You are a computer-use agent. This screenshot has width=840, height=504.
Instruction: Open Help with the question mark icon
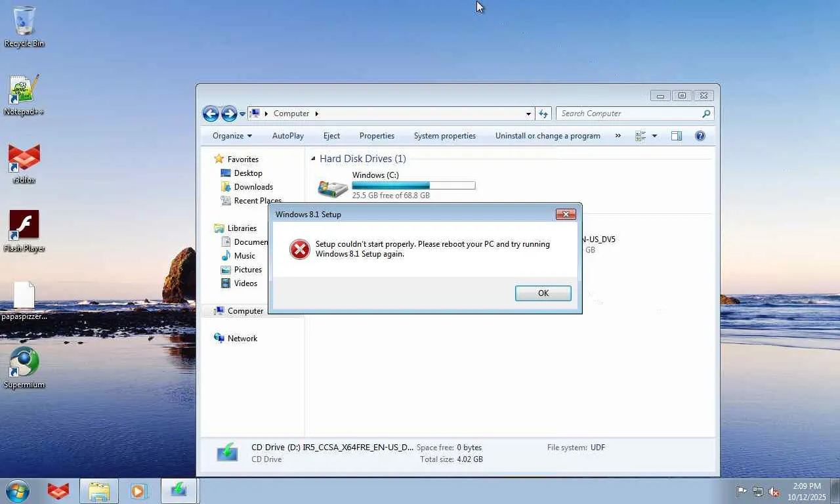700,136
